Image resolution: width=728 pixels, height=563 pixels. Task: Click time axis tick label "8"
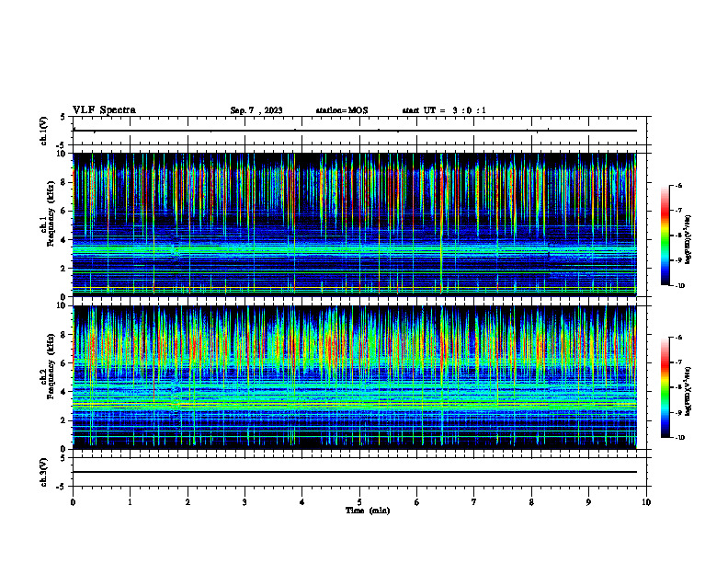[x=531, y=502]
